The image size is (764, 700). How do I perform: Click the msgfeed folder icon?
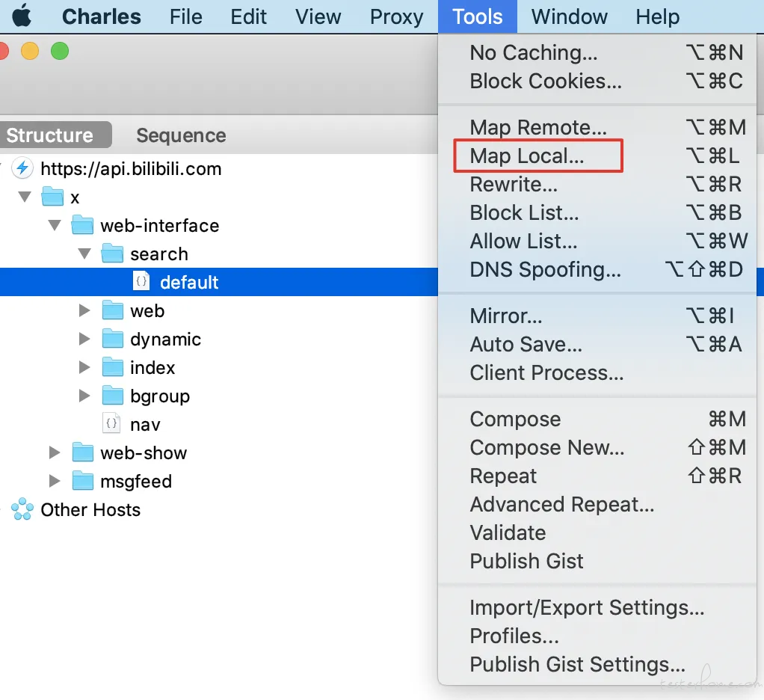click(x=82, y=481)
